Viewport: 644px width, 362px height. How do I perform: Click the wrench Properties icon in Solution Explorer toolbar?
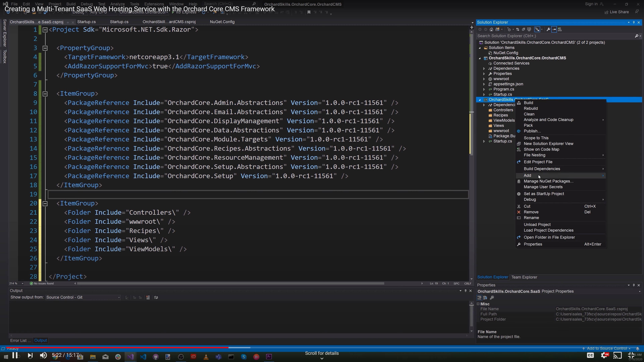point(548,29)
